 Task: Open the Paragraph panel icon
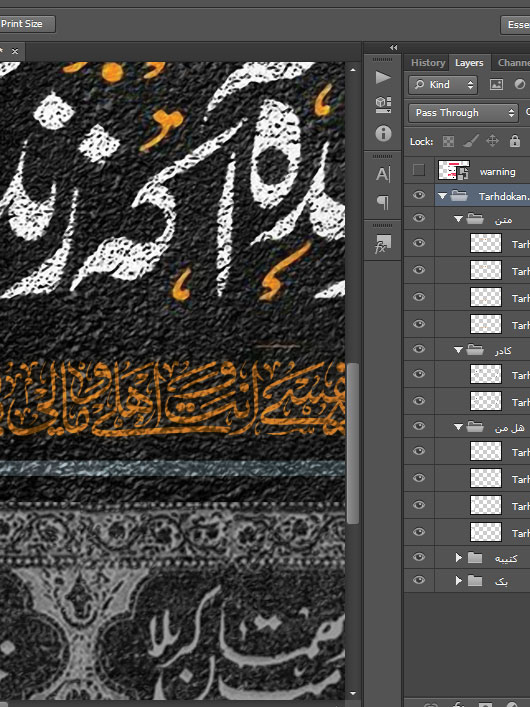coord(383,202)
